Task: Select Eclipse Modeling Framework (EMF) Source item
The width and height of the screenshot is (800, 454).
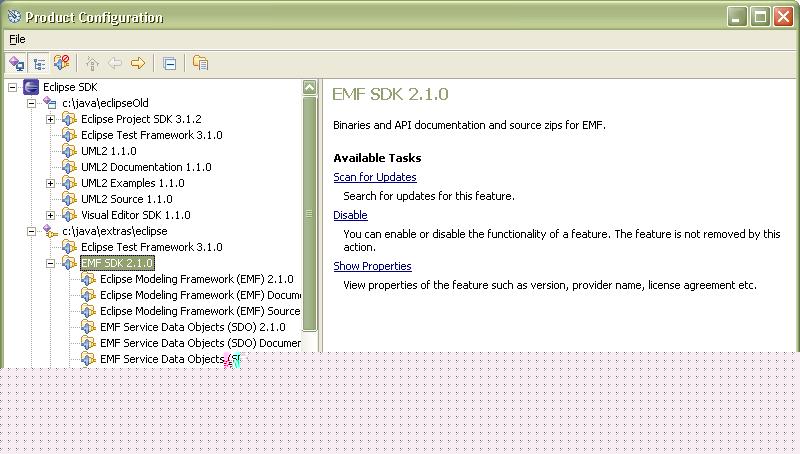Action: [200, 311]
